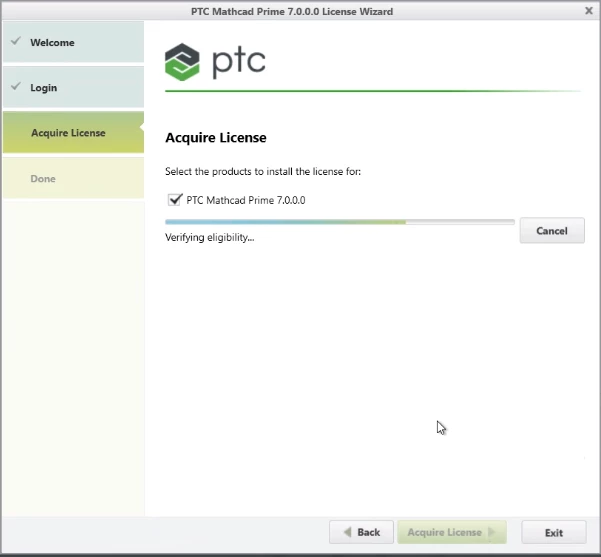Select the Acquire License sidebar step
601x557 pixels.
pos(73,132)
